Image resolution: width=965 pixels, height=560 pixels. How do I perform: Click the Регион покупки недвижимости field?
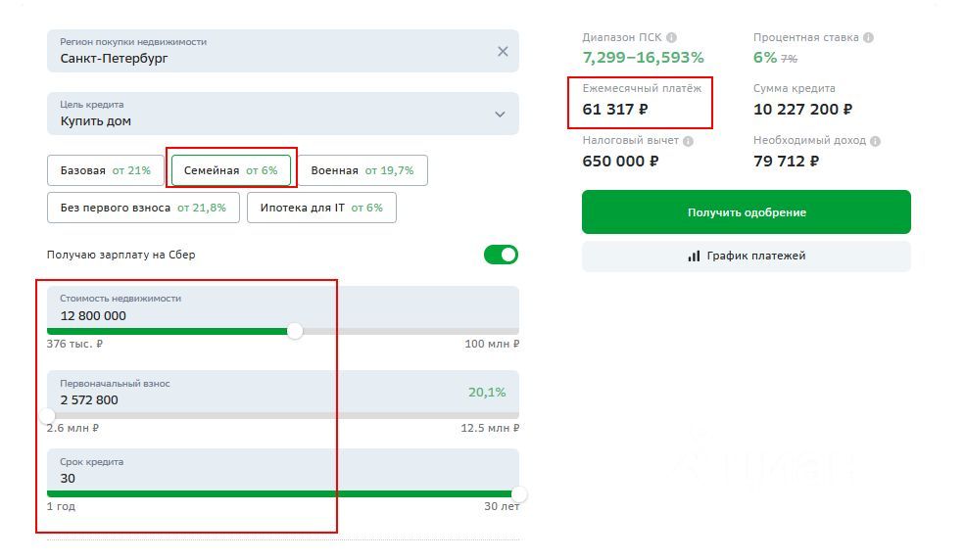coord(283,51)
